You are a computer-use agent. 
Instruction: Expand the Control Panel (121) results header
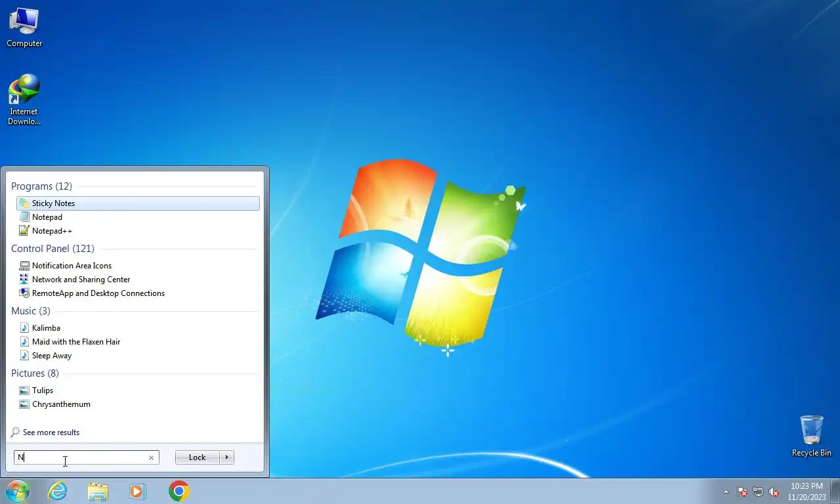52,249
